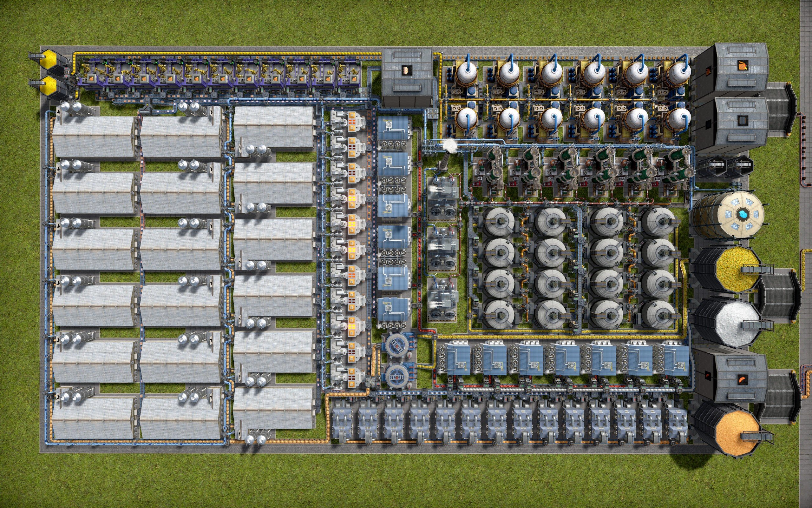The image size is (812, 508).
Task: Select the bottom-left gray round tank in the grid
Action: (x=499, y=314)
